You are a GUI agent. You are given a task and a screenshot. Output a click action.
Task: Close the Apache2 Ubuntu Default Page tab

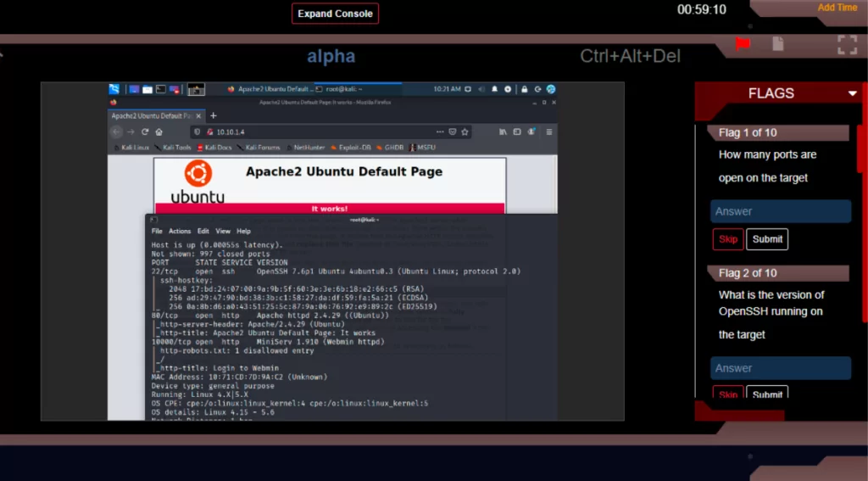pos(198,116)
